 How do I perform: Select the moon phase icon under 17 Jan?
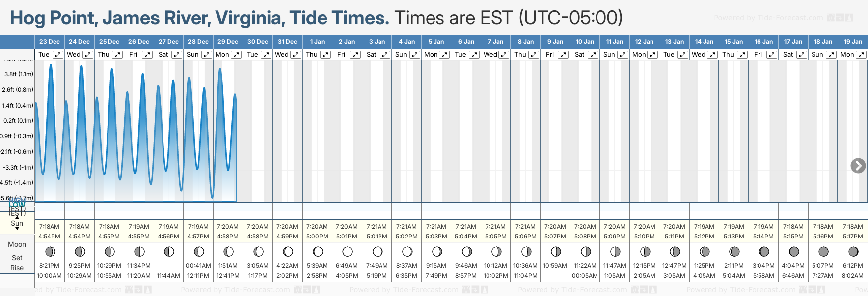tap(794, 252)
